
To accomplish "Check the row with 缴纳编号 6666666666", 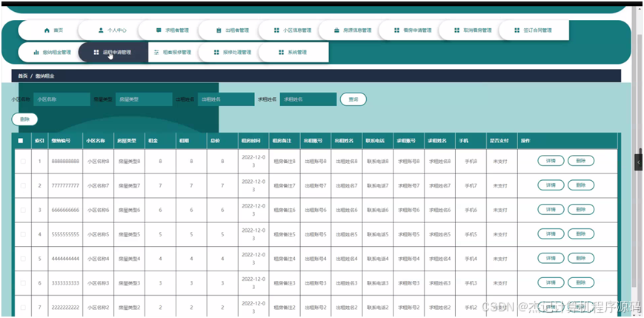I will (23, 210).
